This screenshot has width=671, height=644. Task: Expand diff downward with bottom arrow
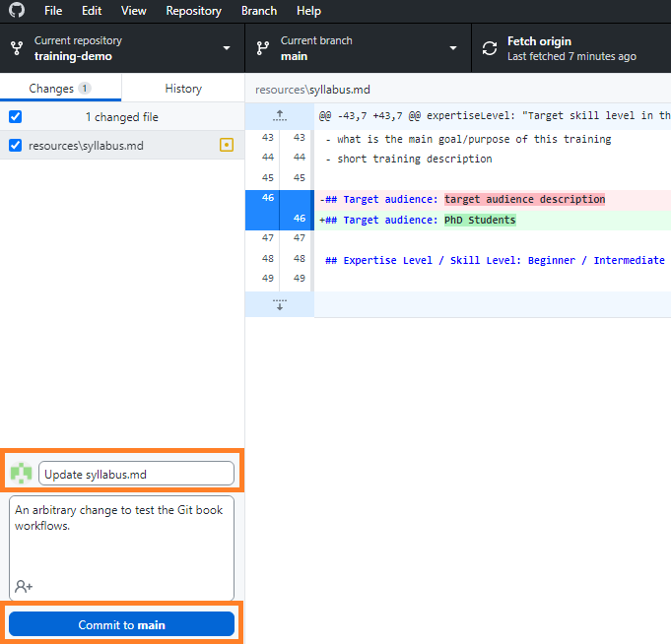(x=280, y=304)
